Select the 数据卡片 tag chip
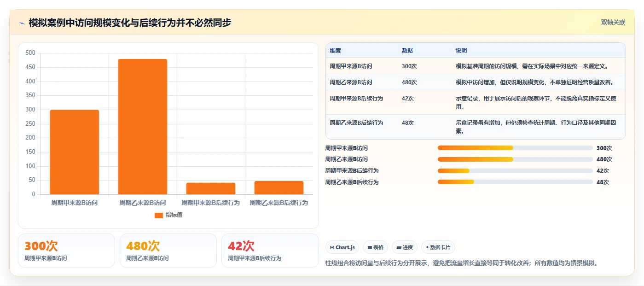The width and height of the screenshot is (644, 286). [x=438, y=247]
